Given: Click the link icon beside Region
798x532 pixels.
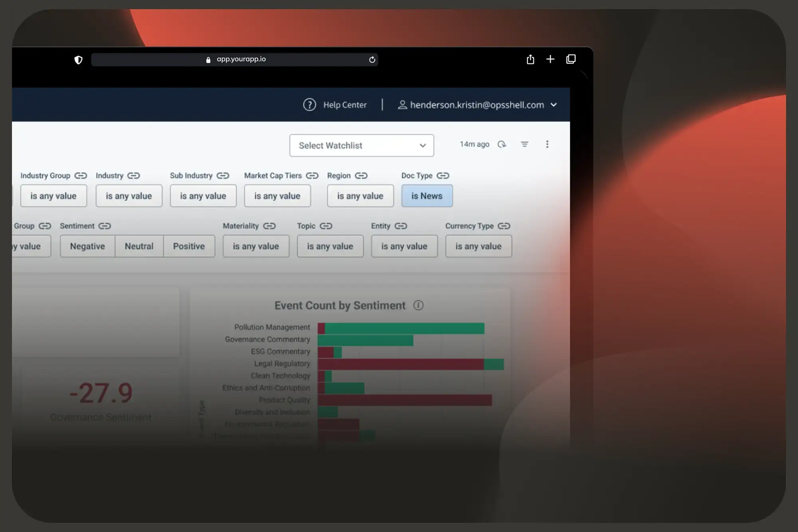Looking at the screenshot, I should click(x=361, y=176).
